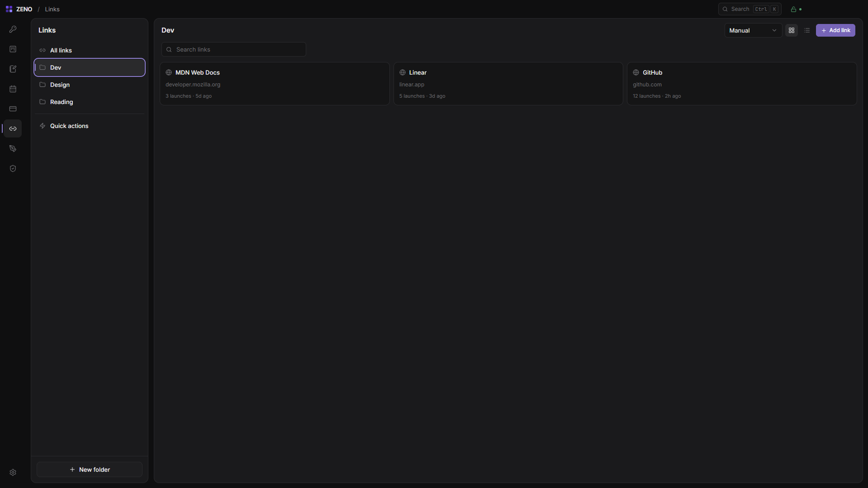Switch to list view

pyautogui.click(x=807, y=30)
